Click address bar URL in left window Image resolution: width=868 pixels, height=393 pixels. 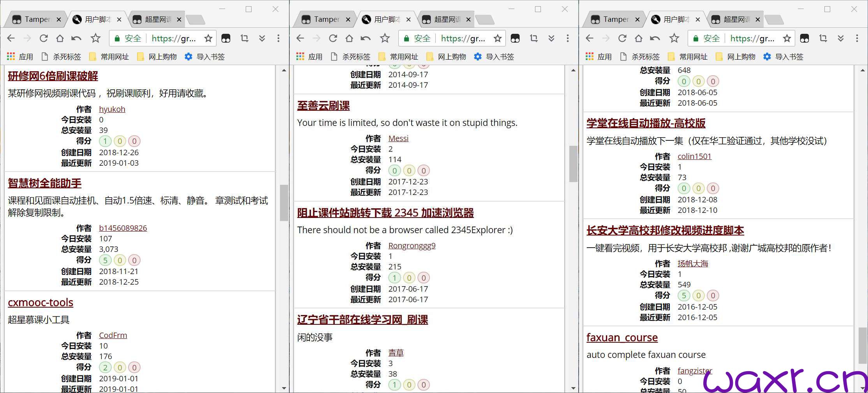point(174,38)
